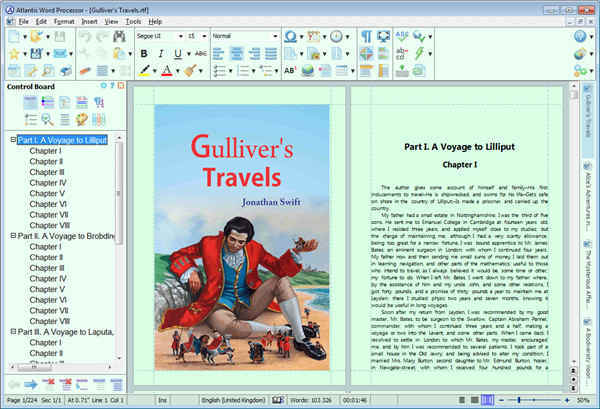Open the font color dropdown arrow
The height and width of the screenshot is (409, 600).
(178, 71)
